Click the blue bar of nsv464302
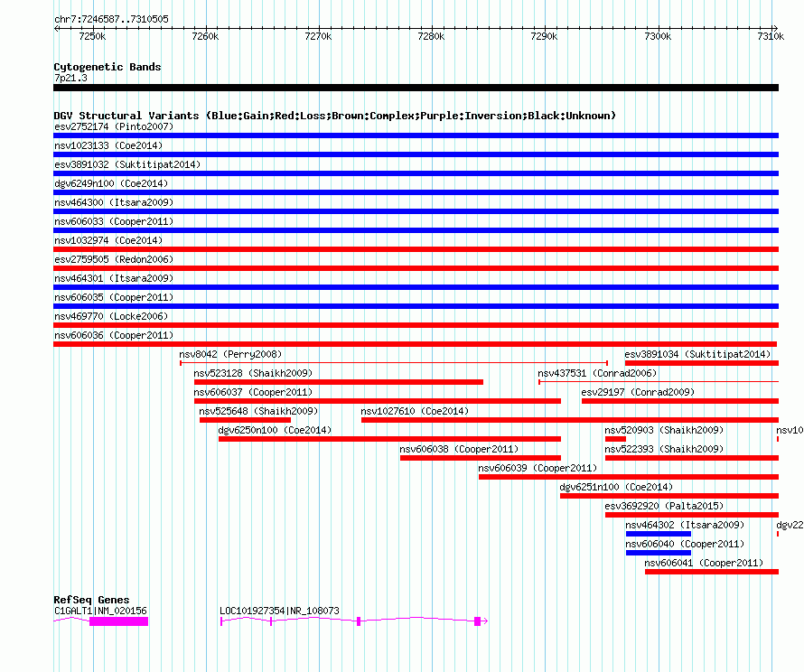Screen dimensions: 804x672 pyautogui.click(x=659, y=534)
